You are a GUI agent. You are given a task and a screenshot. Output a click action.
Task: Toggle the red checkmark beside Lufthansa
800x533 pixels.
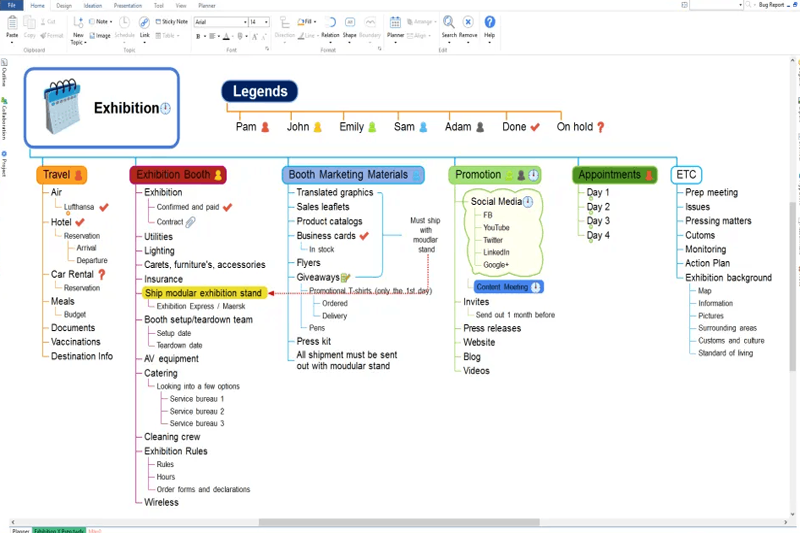(x=104, y=207)
